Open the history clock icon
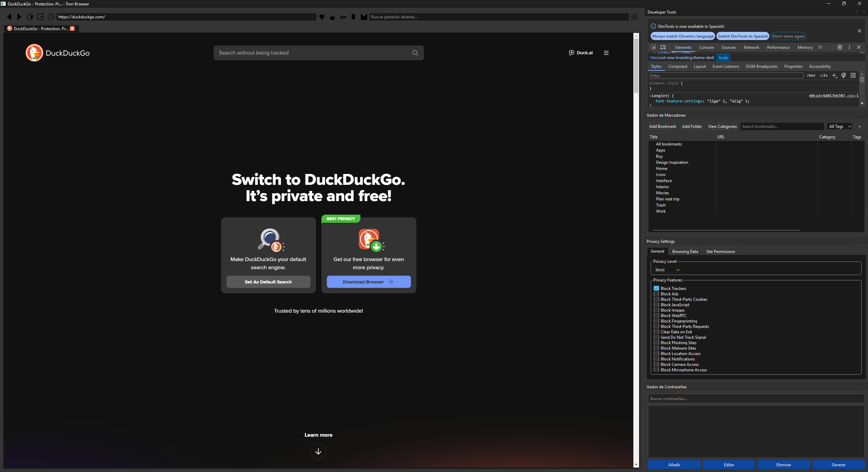 pyautogui.click(x=51, y=17)
